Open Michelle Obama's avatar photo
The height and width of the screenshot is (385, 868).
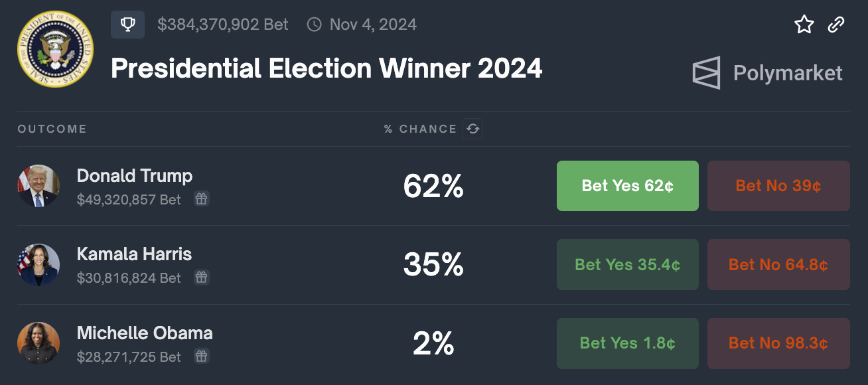[x=38, y=343]
